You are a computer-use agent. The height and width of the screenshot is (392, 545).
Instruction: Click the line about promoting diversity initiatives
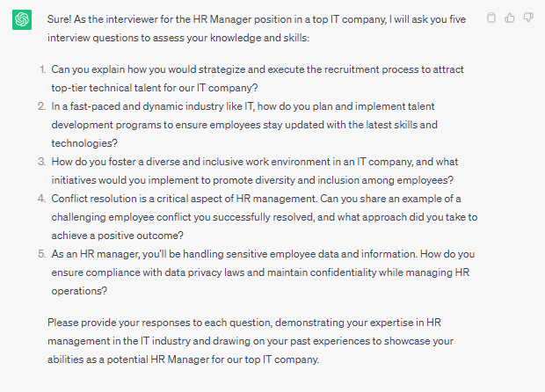point(252,180)
